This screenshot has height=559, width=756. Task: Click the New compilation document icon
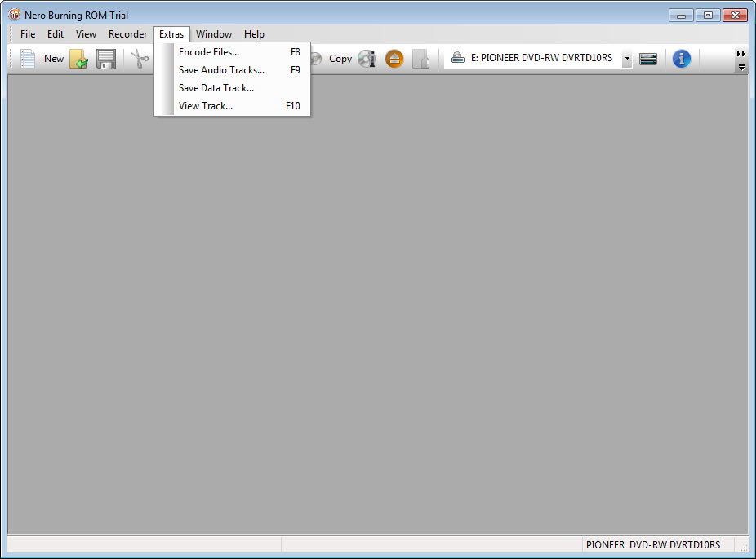click(x=28, y=59)
